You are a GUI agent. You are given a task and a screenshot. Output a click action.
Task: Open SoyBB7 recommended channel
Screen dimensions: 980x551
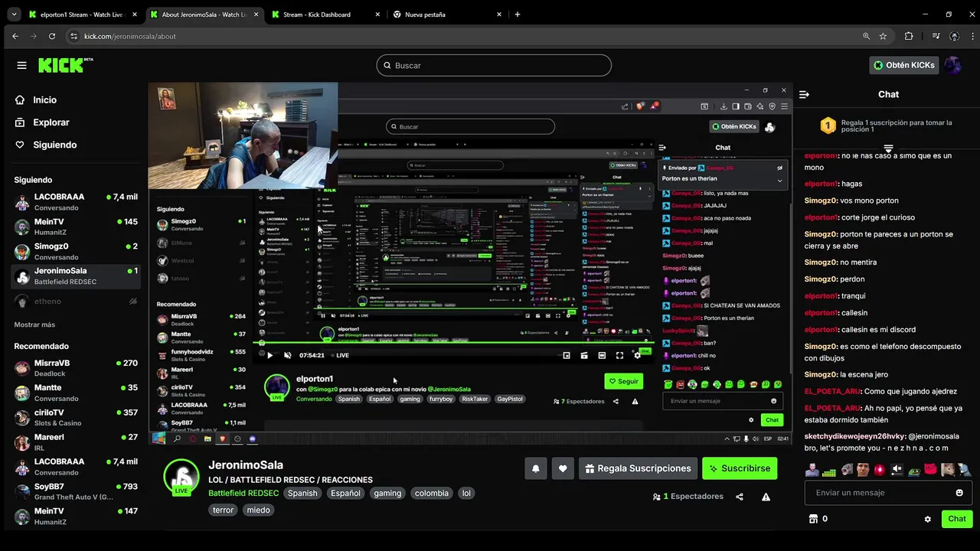click(76, 491)
